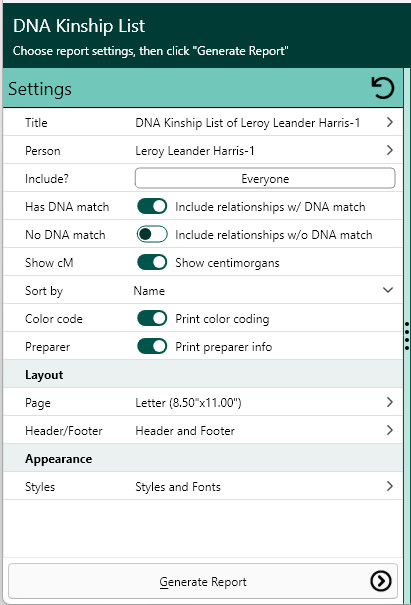Open Page size chevron

tap(390, 402)
